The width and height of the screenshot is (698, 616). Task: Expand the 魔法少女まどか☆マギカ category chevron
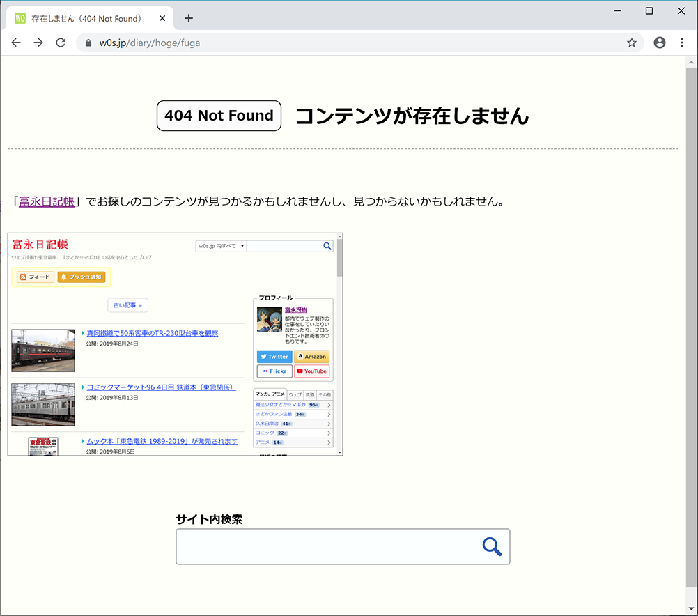tap(329, 405)
